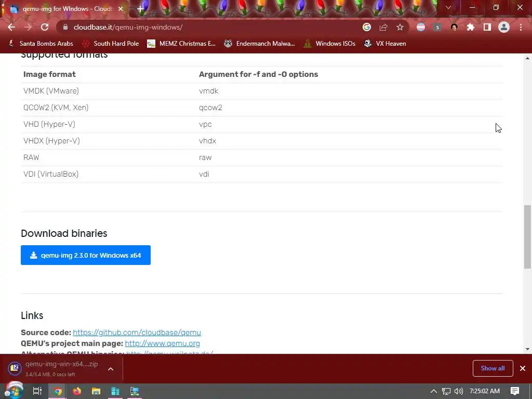Screen dimensions: 532x399
Task: Click 'VDI (VirtualBox)' table row
Action: 262,174
